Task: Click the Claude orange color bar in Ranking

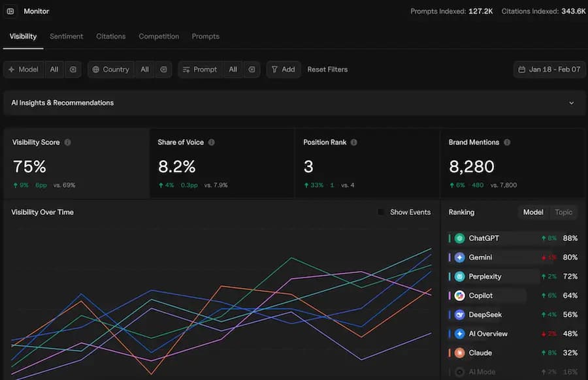Action: (449, 353)
